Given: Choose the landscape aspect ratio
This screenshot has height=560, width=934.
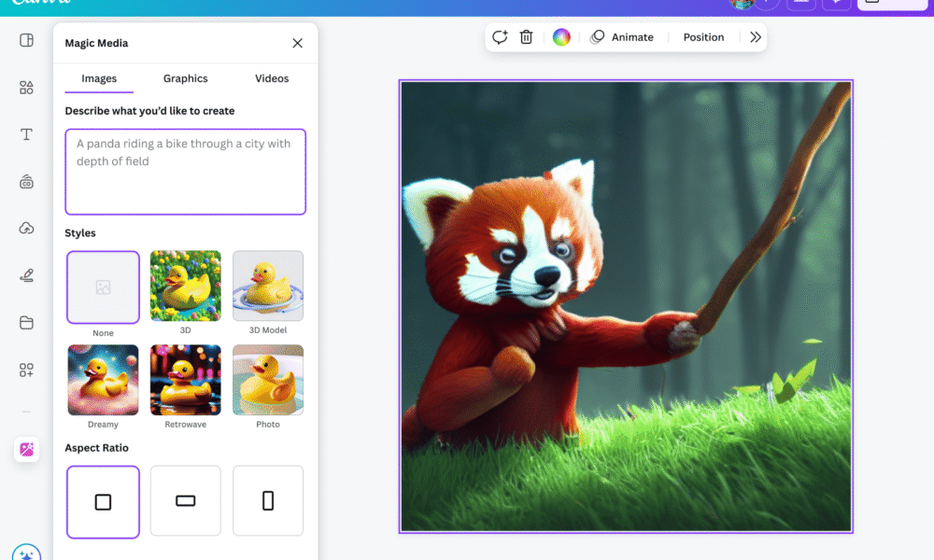Looking at the screenshot, I should [x=185, y=500].
